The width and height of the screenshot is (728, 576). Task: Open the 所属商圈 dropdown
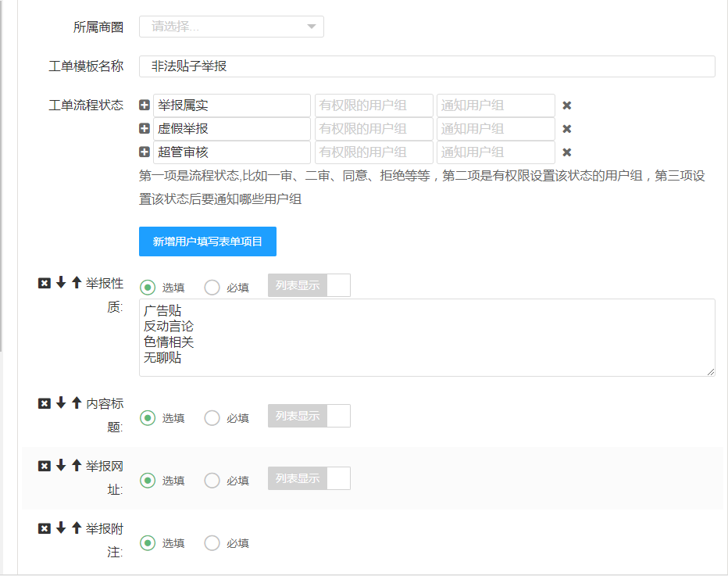point(231,27)
